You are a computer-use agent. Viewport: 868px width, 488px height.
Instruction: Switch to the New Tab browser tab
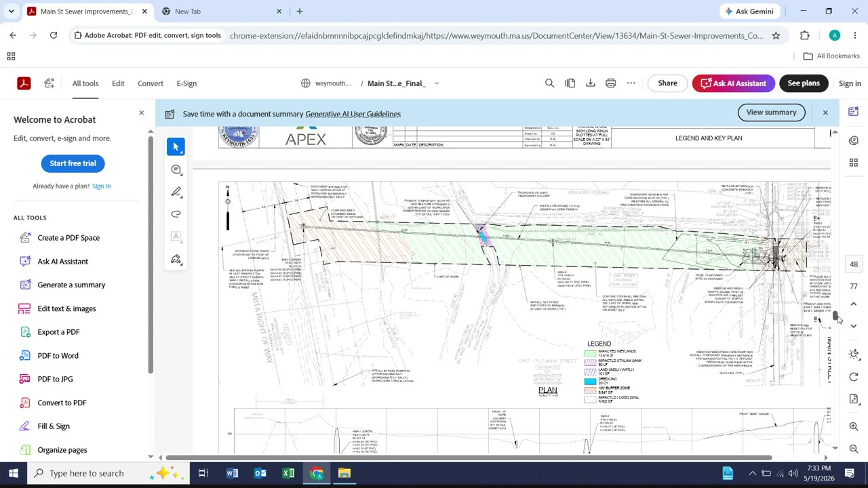tap(220, 12)
